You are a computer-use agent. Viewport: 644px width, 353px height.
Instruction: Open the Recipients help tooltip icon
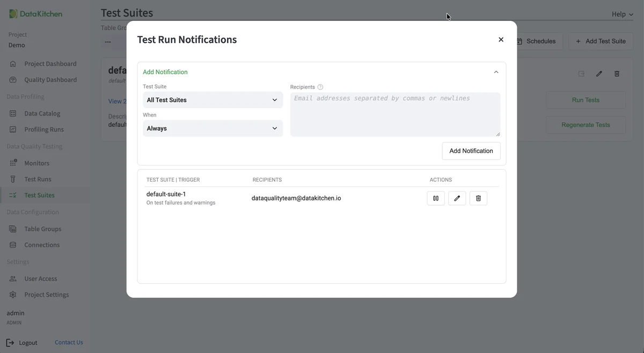pyautogui.click(x=320, y=87)
